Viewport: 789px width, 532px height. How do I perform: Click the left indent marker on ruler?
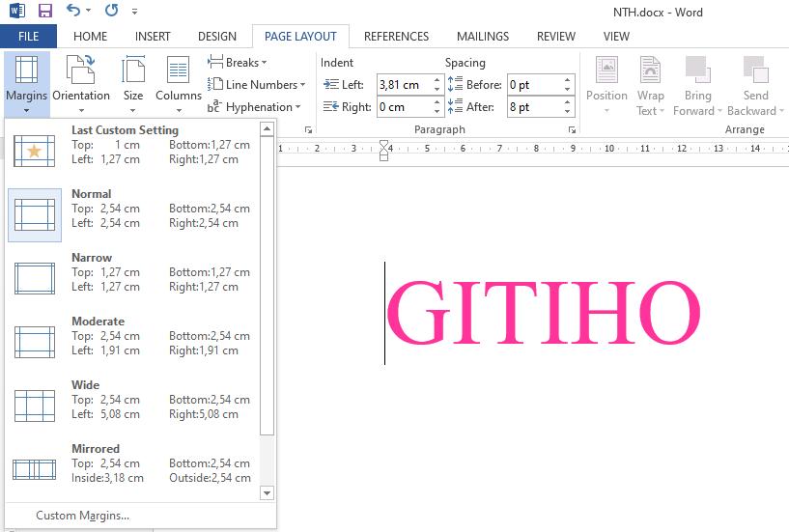coord(384,156)
